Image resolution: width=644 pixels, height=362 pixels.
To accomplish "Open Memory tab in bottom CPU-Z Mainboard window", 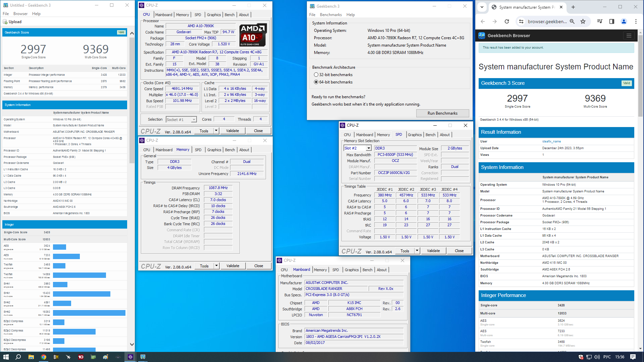I will (320, 270).
